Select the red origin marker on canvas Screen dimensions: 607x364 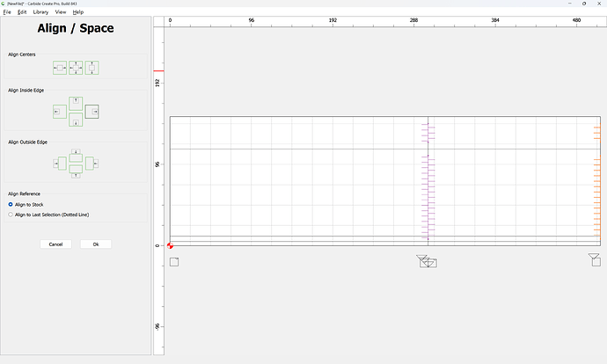click(x=170, y=245)
